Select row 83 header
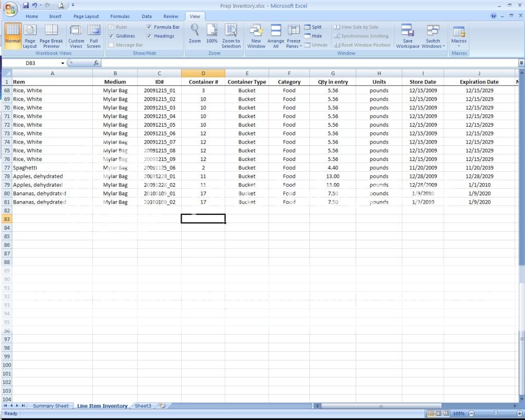Viewport: 525px width, 420px height. pos(7,219)
